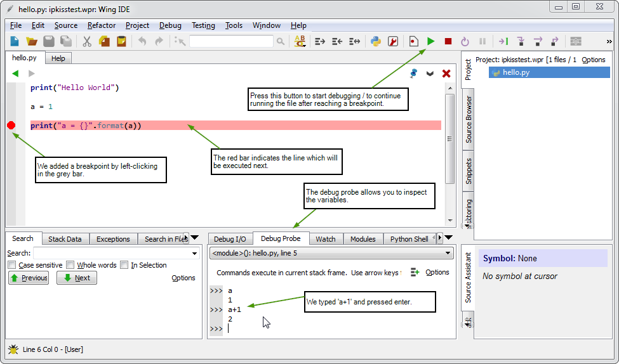This screenshot has width=619, height=364.
Task: Click the red breakpoint marker in the margin
Action: [x=11, y=126]
